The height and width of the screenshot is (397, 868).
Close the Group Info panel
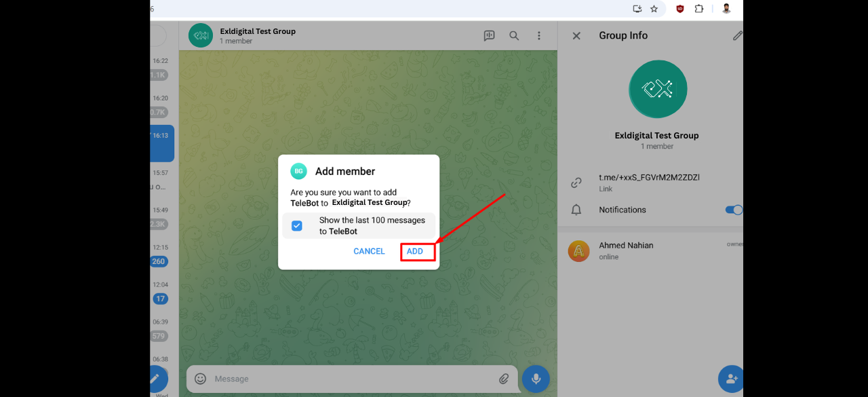[576, 36]
